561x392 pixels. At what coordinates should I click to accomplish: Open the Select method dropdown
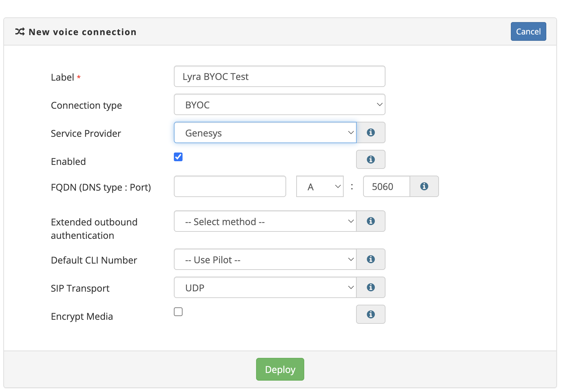[265, 221]
